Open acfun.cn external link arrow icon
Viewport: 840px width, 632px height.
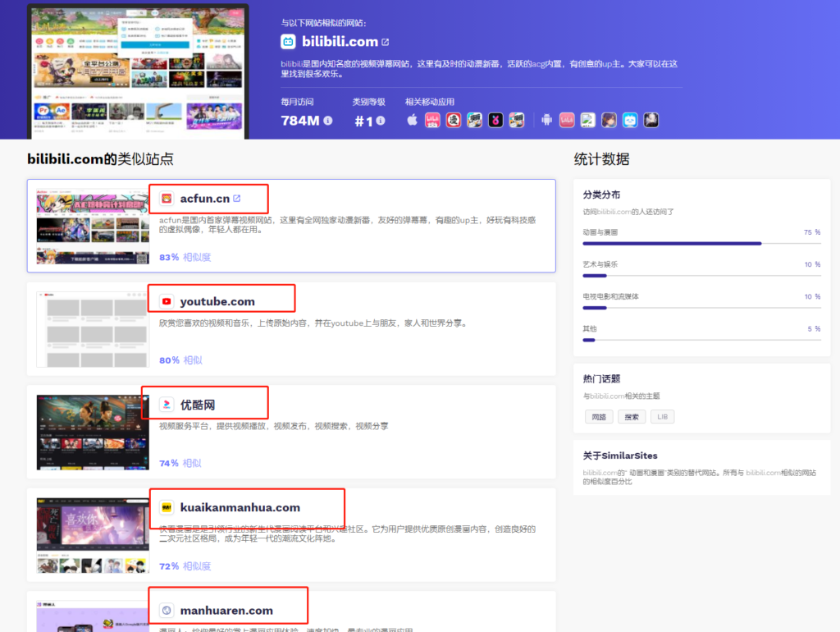(237, 199)
